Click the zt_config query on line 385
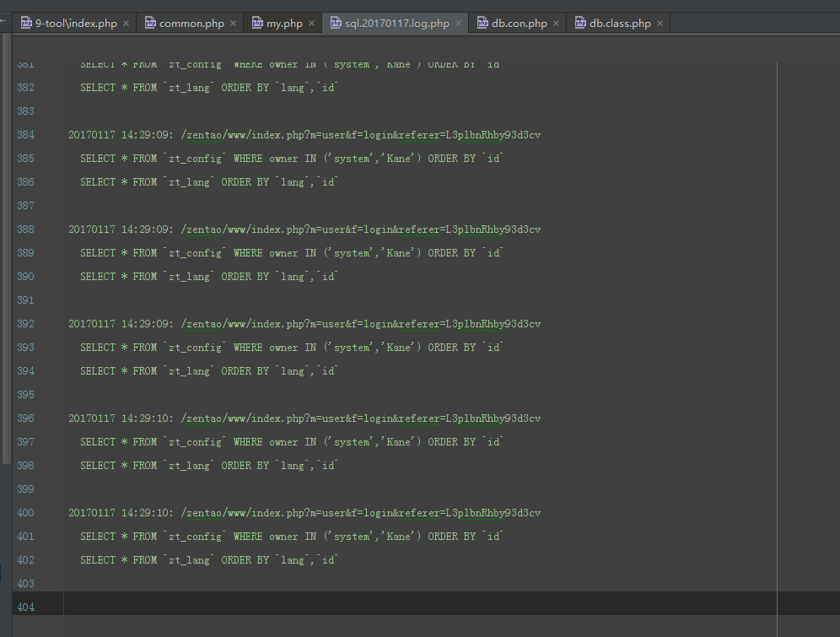Screen dimensions: 840x637 [x=291, y=159]
